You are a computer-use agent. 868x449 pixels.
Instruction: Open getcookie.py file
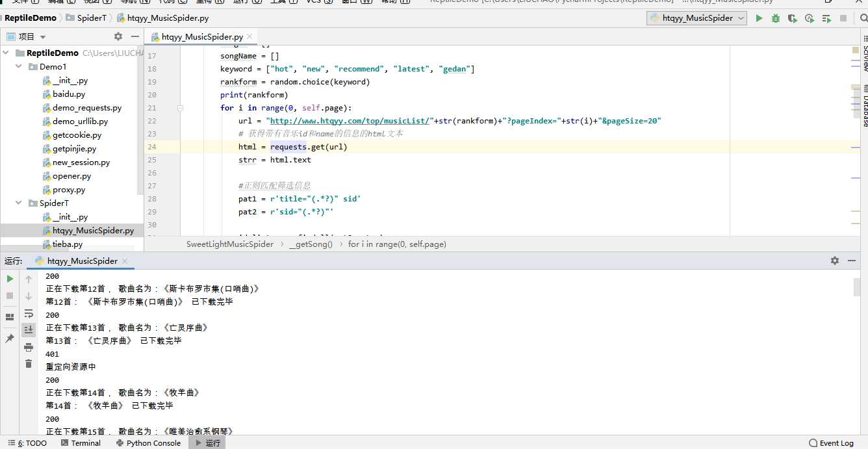pyautogui.click(x=77, y=135)
